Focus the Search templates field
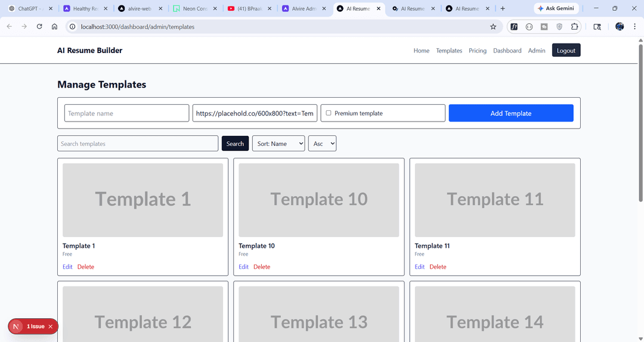This screenshot has height=342, width=644. pos(138,143)
